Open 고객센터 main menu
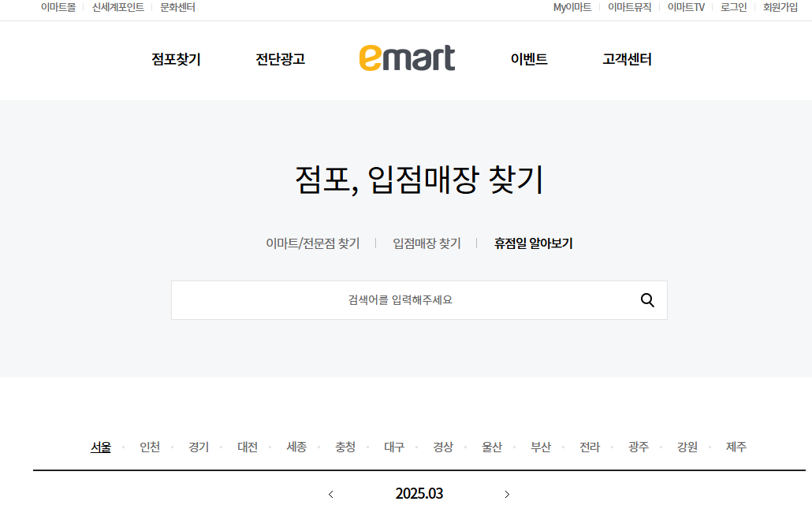 point(627,59)
